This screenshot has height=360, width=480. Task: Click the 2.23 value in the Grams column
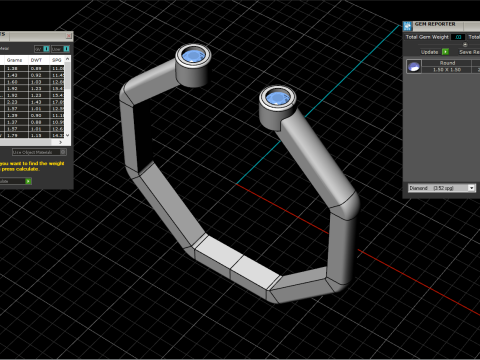point(12,102)
